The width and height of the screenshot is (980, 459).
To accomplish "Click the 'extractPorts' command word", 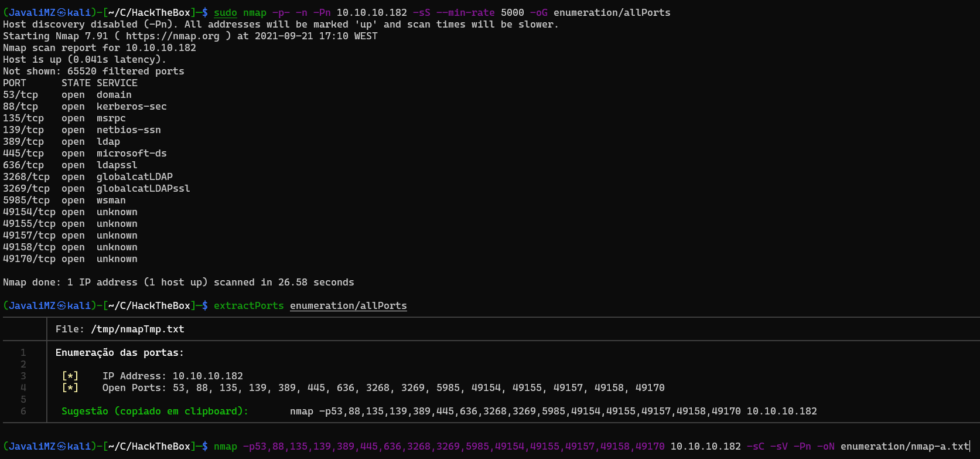I will [x=249, y=306].
